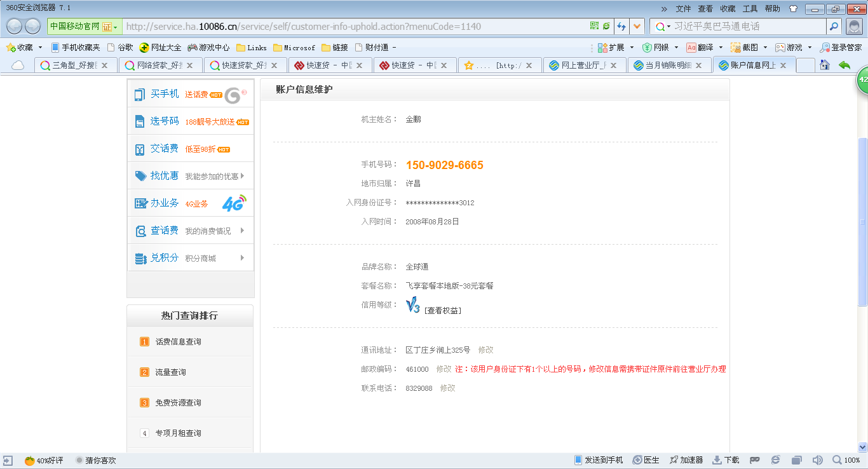Viewport: 868px width, 469px height.
Task: Click the home icon beside the tabs
Action: click(824, 65)
